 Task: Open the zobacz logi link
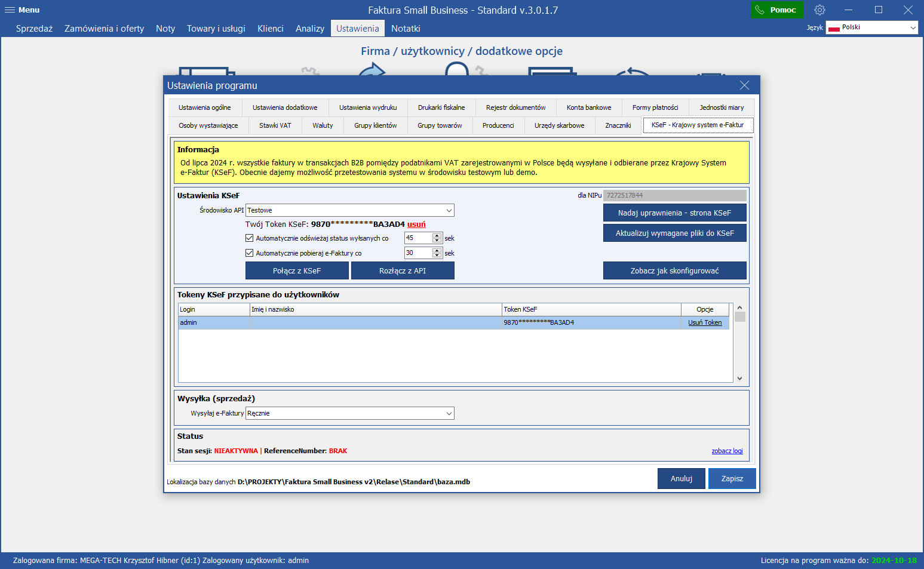click(727, 451)
